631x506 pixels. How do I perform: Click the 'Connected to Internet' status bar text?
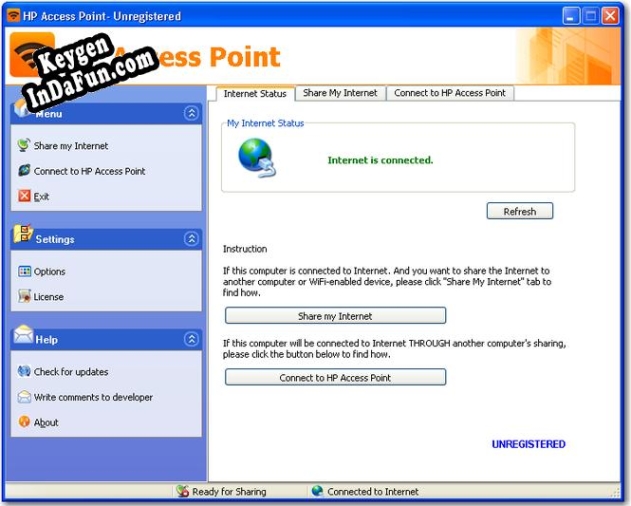pos(373,492)
